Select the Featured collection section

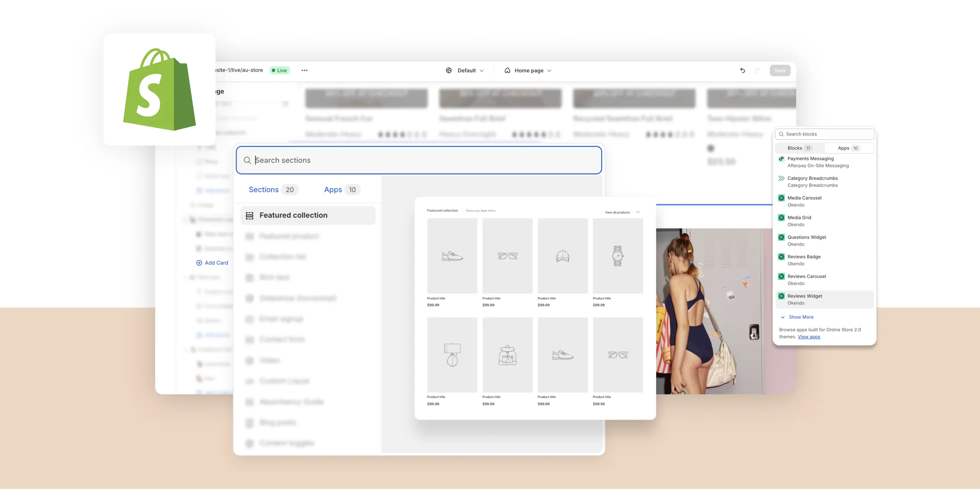[x=308, y=215]
